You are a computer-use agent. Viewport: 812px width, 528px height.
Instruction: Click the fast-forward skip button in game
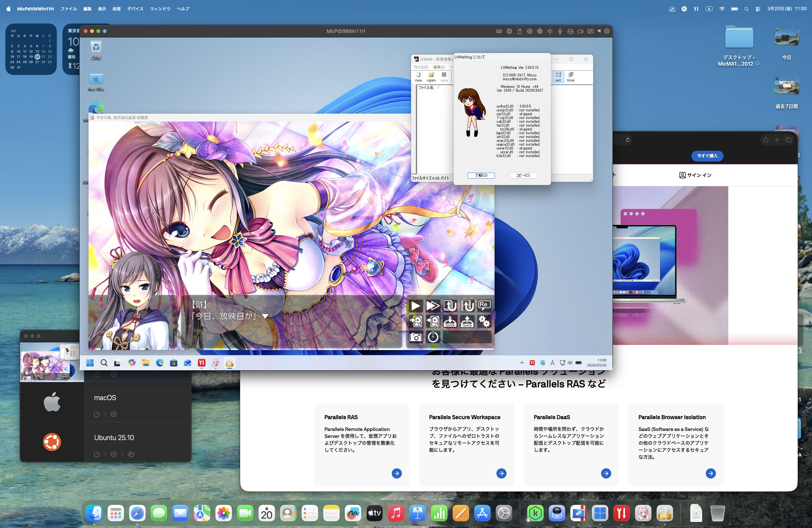pyautogui.click(x=433, y=306)
